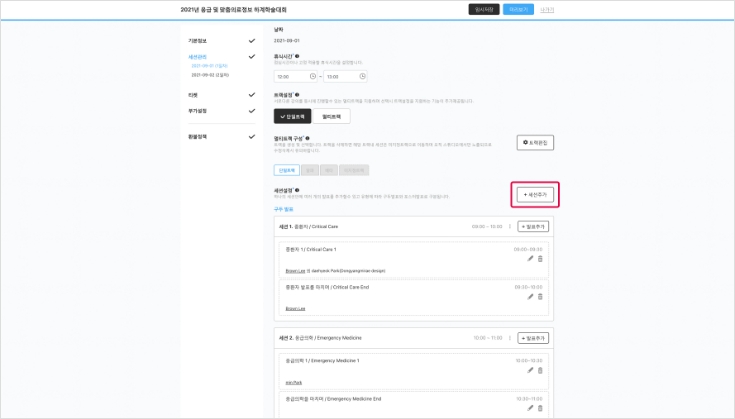Edit the 중환자 1 / Critical Care 1 presentation

pos(530,259)
